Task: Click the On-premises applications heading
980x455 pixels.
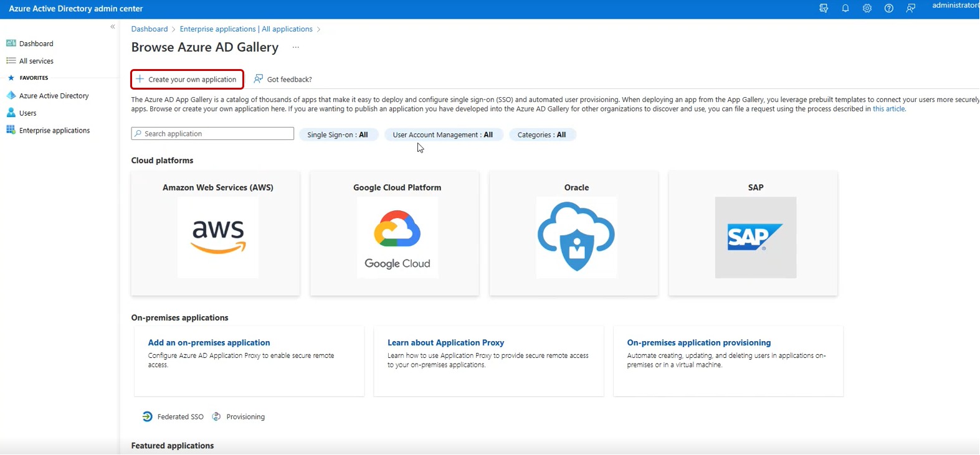Action: tap(179, 318)
